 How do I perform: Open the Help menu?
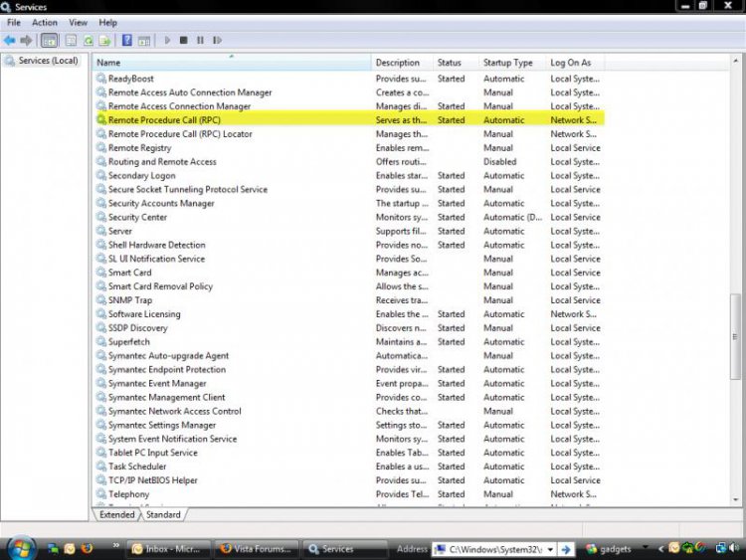pos(107,22)
